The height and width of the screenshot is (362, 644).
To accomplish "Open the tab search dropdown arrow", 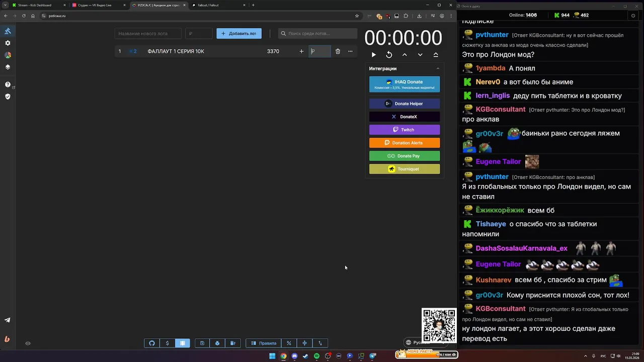I will 5,5.
